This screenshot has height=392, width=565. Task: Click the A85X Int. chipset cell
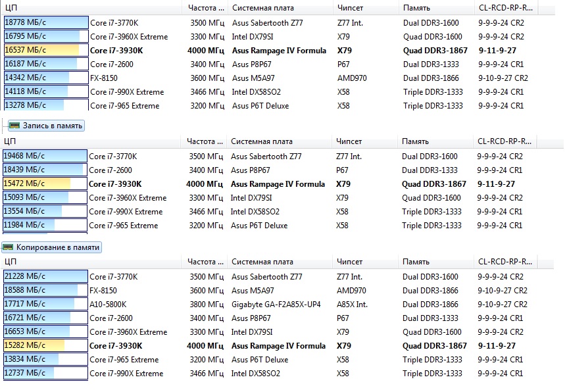coord(352,305)
